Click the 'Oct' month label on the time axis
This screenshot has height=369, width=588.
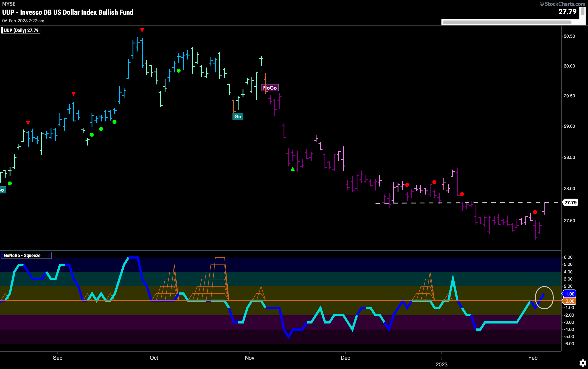click(x=154, y=358)
